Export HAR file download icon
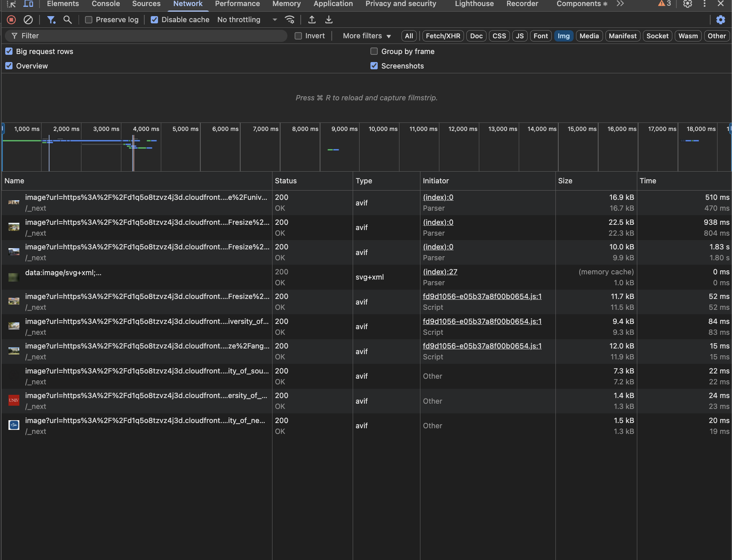 [x=329, y=20]
